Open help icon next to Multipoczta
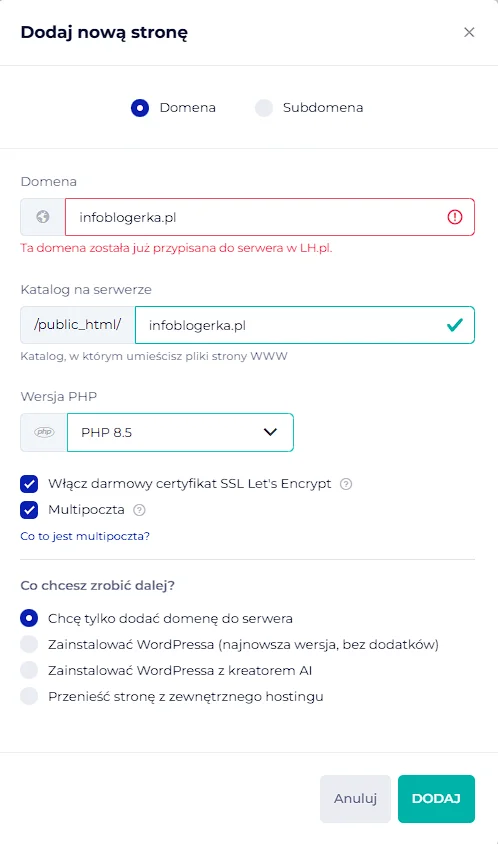Viewport: 498px width, 844px height. point(139,510)
